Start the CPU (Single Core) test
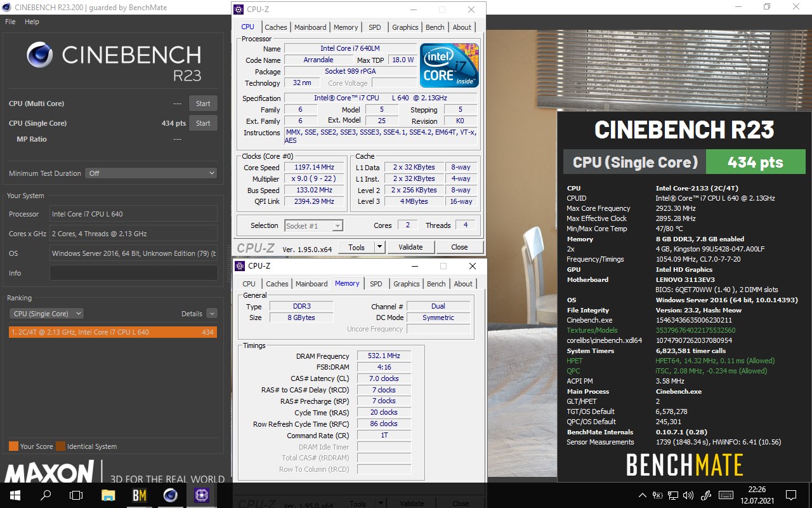 203,123
